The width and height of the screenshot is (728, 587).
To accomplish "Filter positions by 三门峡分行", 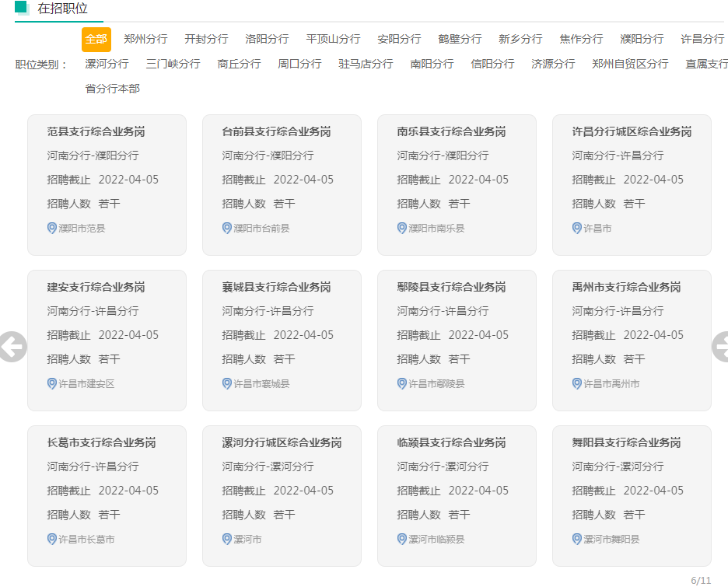I will coord(173,64).
